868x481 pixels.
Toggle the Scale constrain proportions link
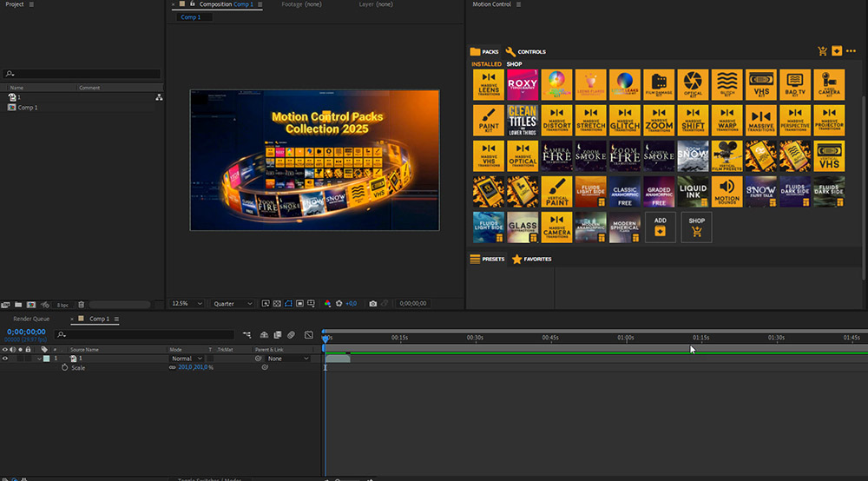point(172,368)
